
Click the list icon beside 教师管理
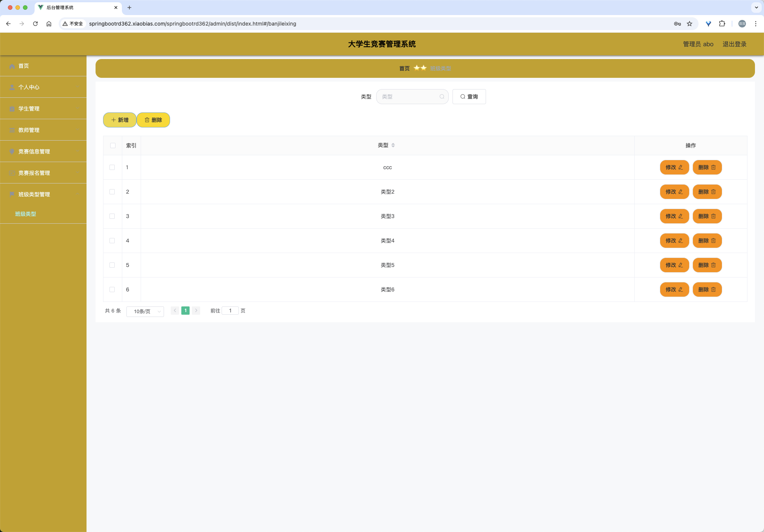click(12, 130)
